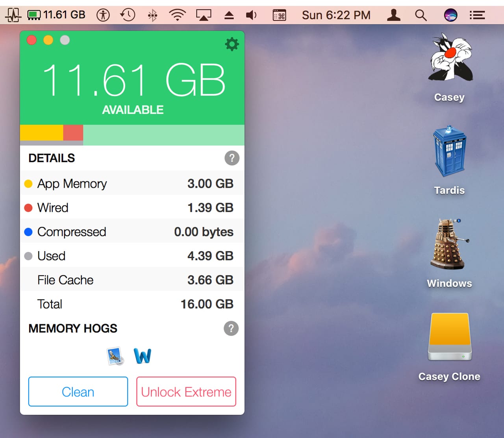Click the Sun 6:22 PM clock
Viewport: 504px width, 438px height.
pos(336,15)
